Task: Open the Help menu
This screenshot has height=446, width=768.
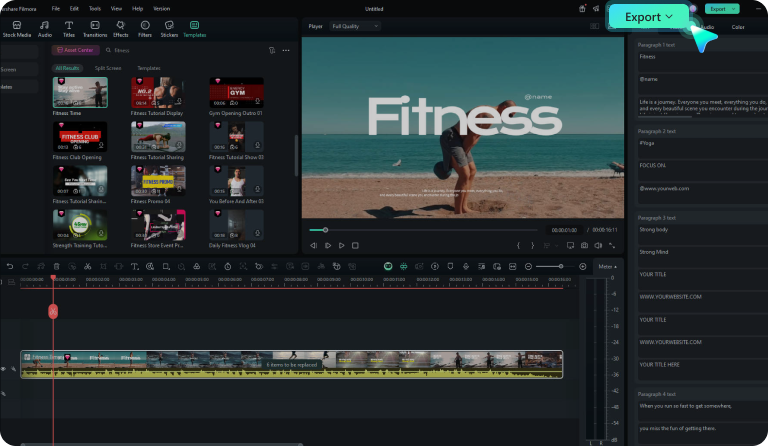Action: pos(137,8)
